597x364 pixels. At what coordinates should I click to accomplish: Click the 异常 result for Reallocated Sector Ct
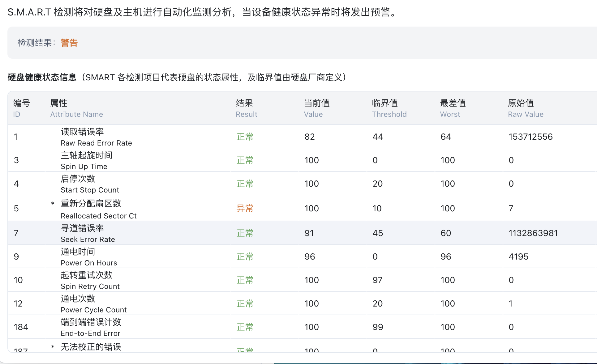pos(245,208)
